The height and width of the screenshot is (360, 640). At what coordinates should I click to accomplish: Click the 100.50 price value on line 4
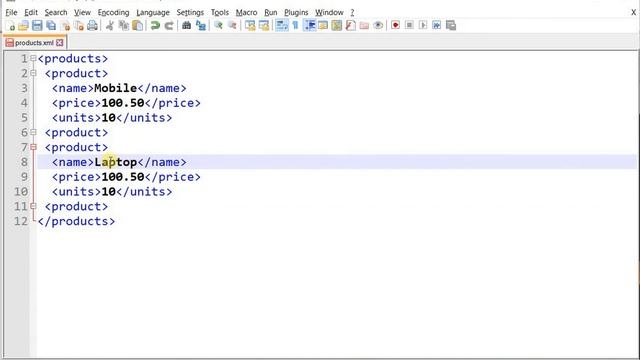[123, 103]
